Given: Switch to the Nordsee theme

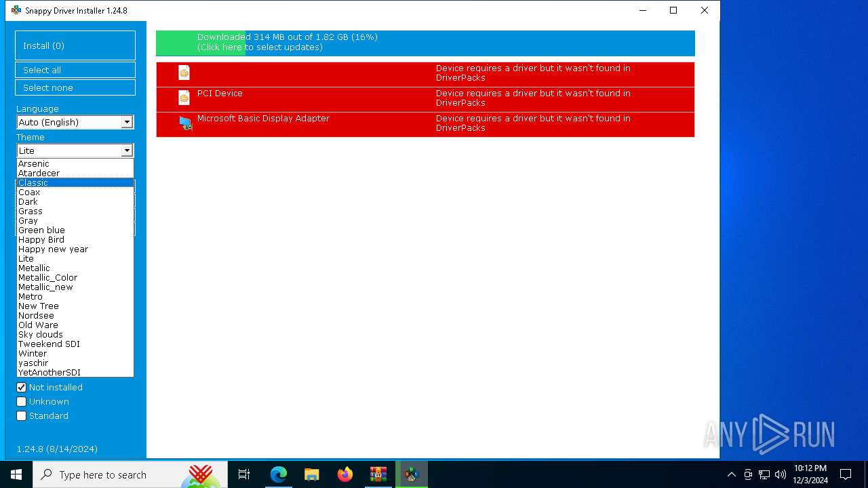Looking at the screenshot, I should [75, 315].
